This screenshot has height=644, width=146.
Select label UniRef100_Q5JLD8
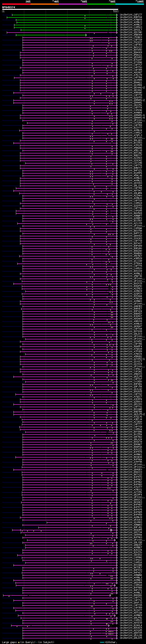131,635
